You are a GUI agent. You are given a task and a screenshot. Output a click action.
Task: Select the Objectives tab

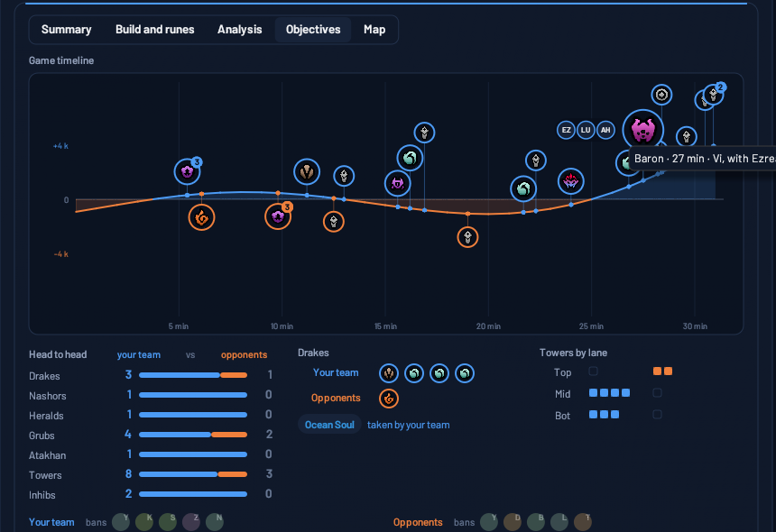[x=313, y=30]
